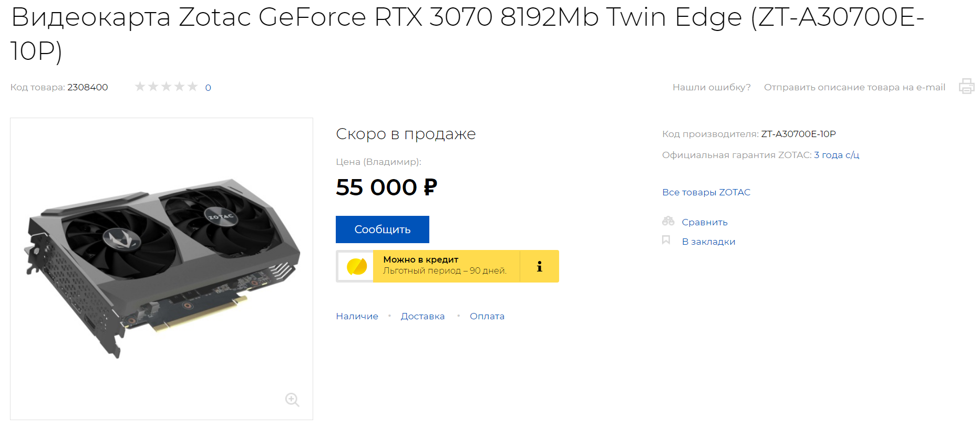Open Все товары ZOTAC link
This screenshot has height=428, width=980.
tap(706, 192)
